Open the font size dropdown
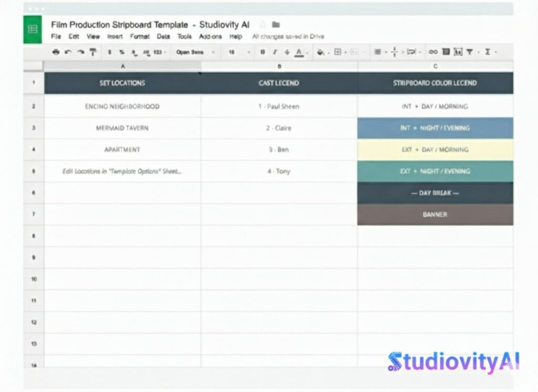The image size is (538, 392). 240,52
